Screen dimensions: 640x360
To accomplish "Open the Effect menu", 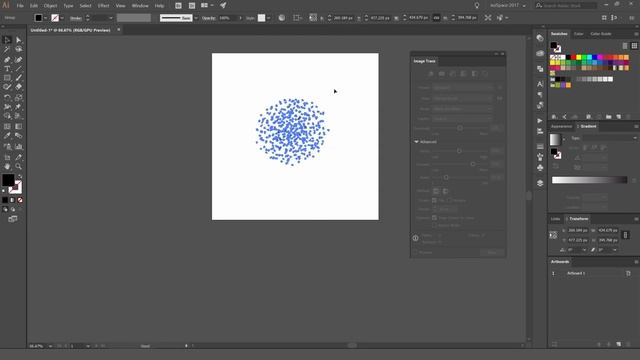I will click(103, 6).
